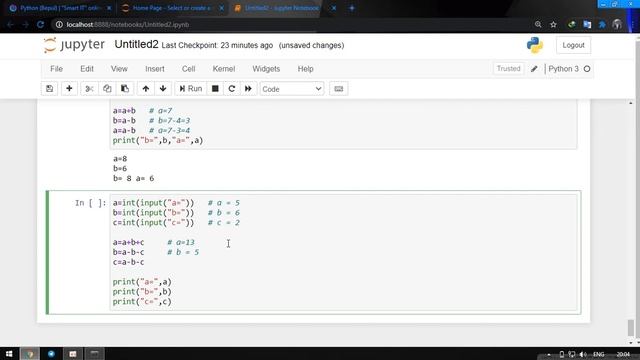
Task: Rename the notebook title Untitled2
Action: click(x=136, y=44)
